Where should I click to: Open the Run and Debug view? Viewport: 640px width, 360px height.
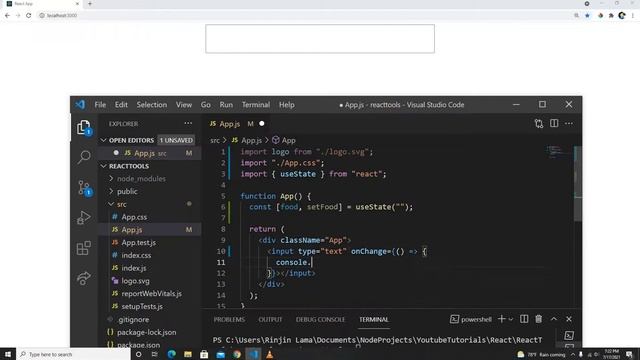[x=84, y=218]
